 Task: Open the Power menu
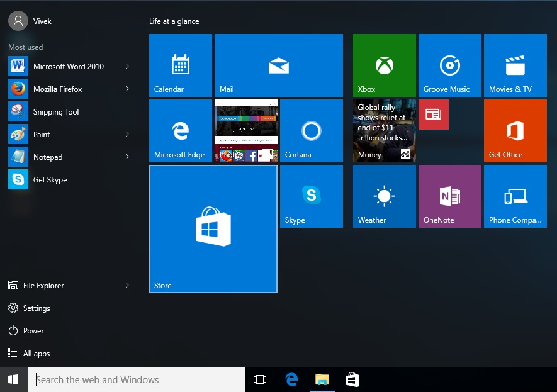pos(33,330)
